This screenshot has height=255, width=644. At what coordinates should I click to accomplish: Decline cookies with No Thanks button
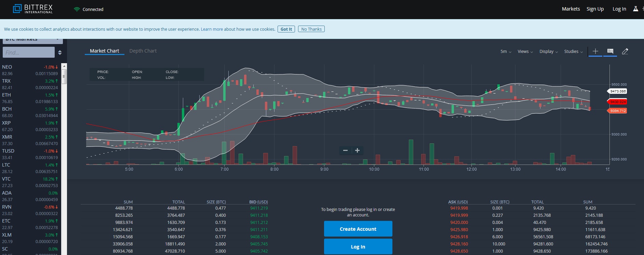[x=311, y=29]
